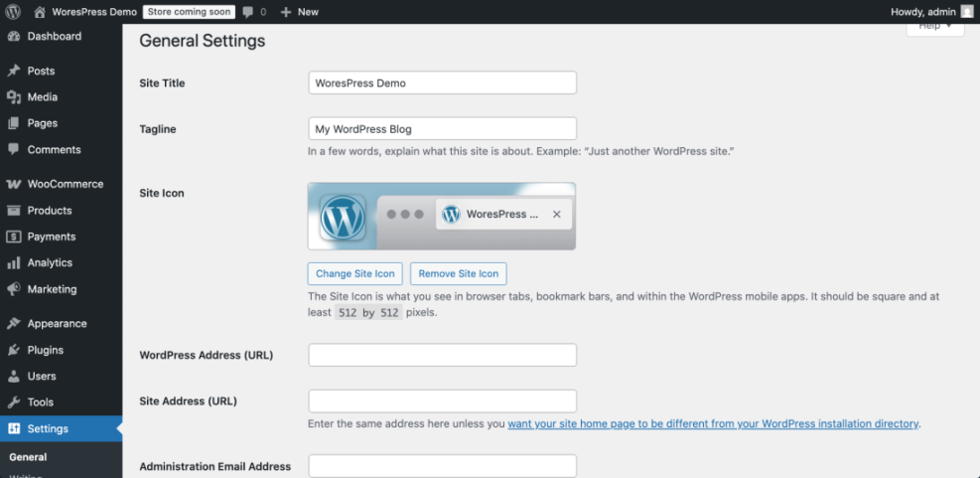The height and width of the screenshot is (478, 980).
Task: Click into the Site Title field
Action: tap(443, 82)
